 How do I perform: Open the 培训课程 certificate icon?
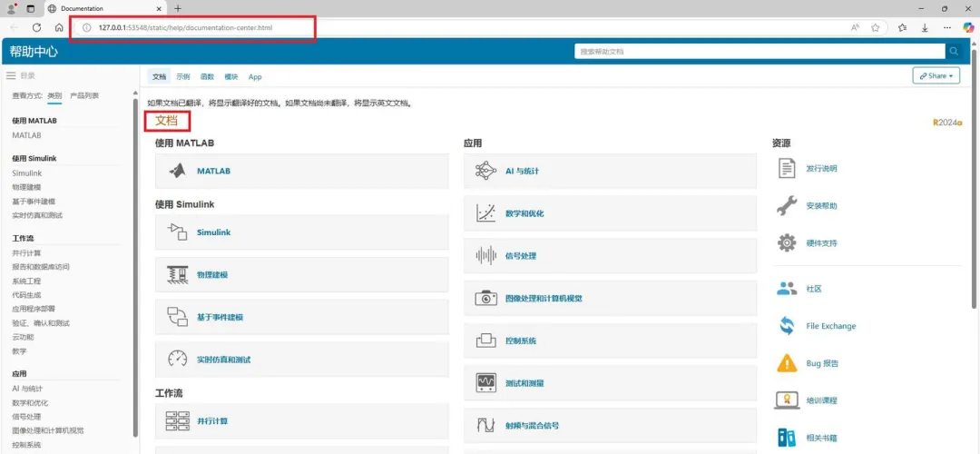(787, 400)
